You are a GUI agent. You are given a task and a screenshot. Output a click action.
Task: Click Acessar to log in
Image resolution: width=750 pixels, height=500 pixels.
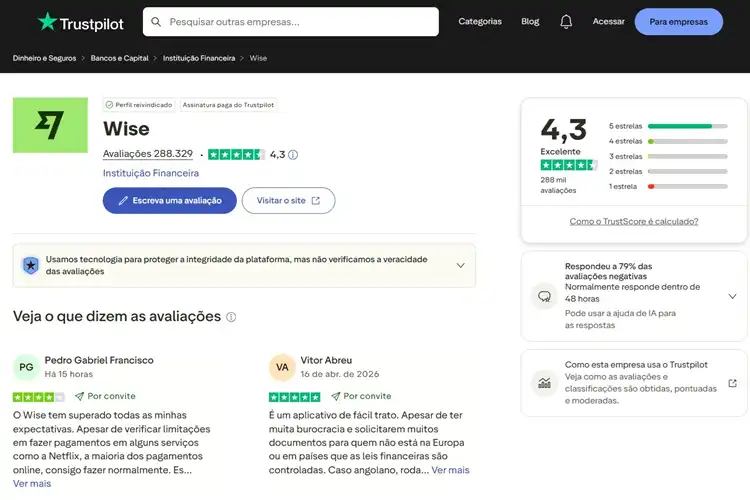coord(608,22)
